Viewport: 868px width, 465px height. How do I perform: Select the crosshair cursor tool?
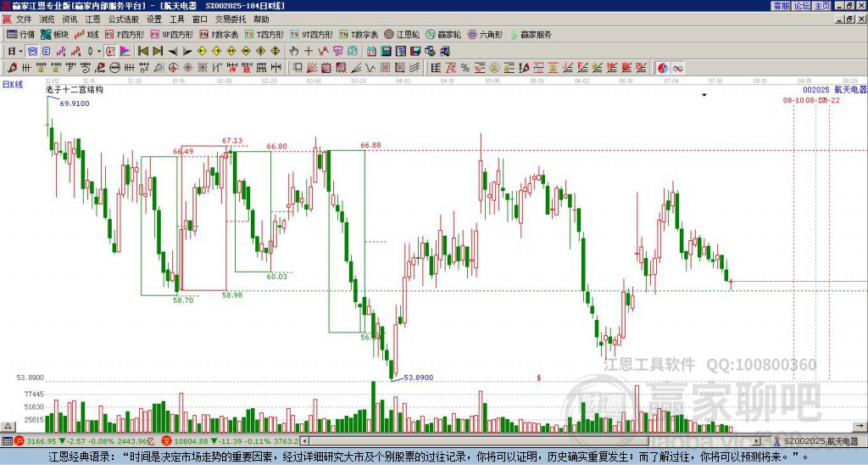[x=309, y=52]
